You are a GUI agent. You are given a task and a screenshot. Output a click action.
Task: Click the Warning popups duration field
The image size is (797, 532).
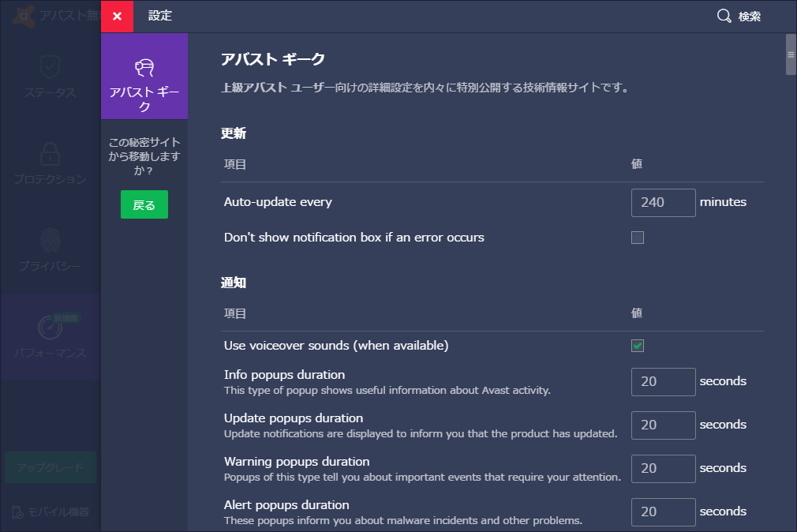(x=663, y=468)
